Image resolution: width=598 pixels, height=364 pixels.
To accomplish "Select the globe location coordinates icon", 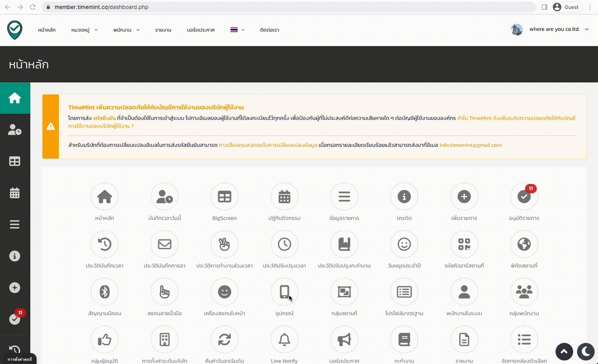I will click(x=524, y=244).
